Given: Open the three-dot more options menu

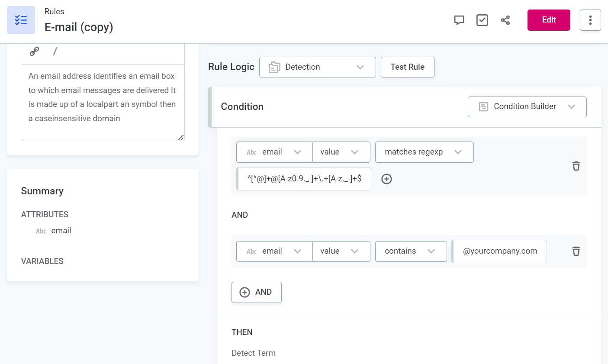Looking at the screenshot, I should tap(590, 20).
